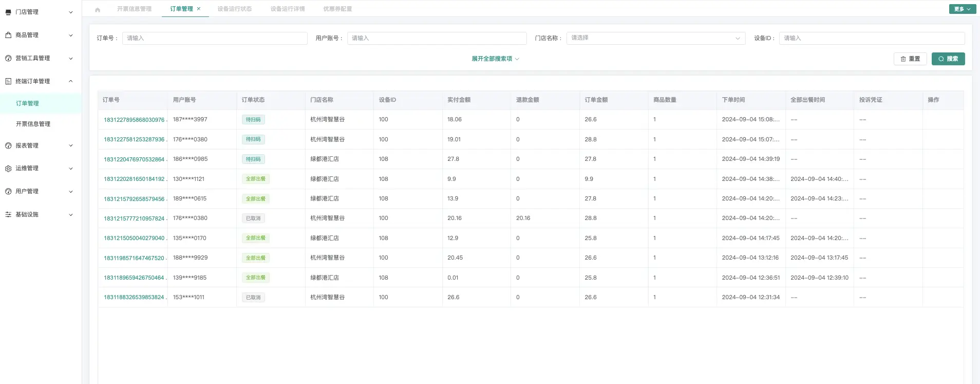Image resolution: width=980 pixels, height=384 pixels.
Task: Expand all search fields via 展开全部搜索项
Action: [496, 59]
